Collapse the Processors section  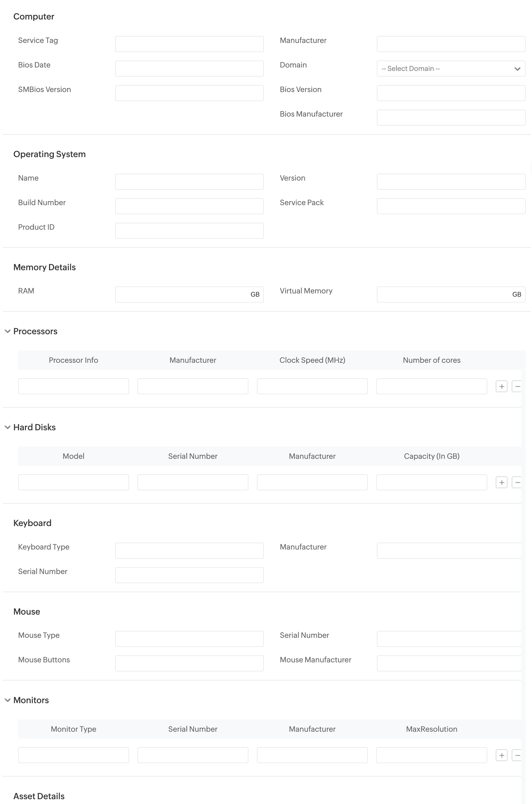point(7,331)
